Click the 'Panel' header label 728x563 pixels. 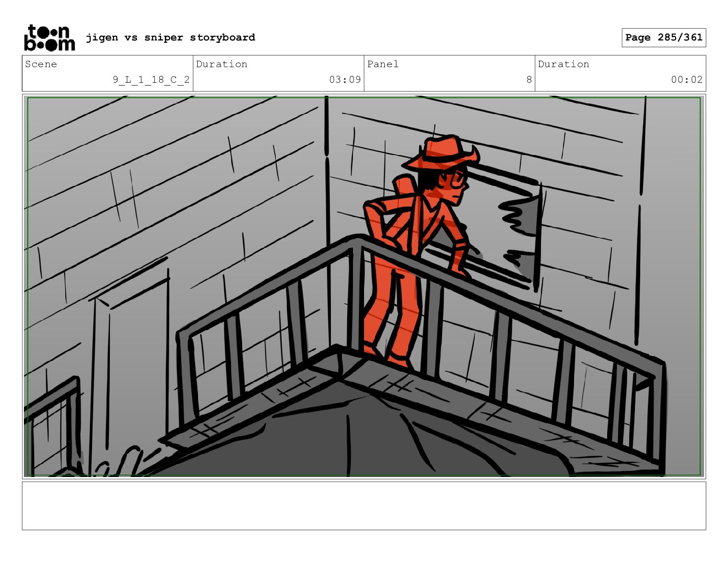pyautogui.click(x=383, y=64)
